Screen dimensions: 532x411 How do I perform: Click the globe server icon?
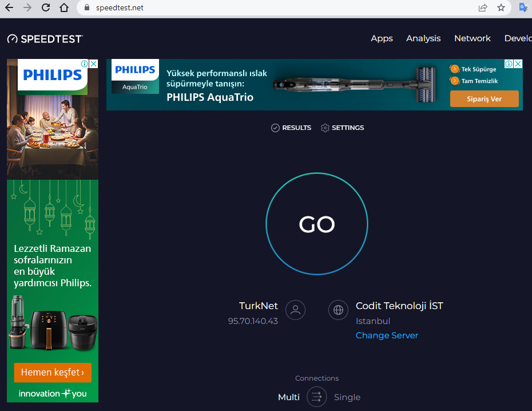click(x=338, y=310)
